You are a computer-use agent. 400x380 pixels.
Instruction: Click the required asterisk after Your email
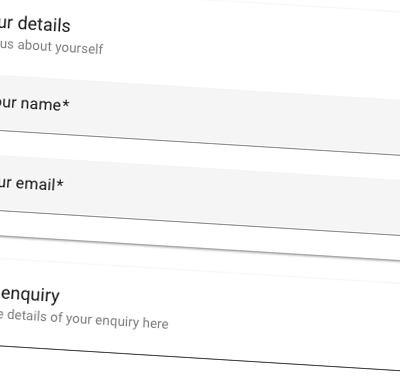pyautogui.click(x=60, y=184)
